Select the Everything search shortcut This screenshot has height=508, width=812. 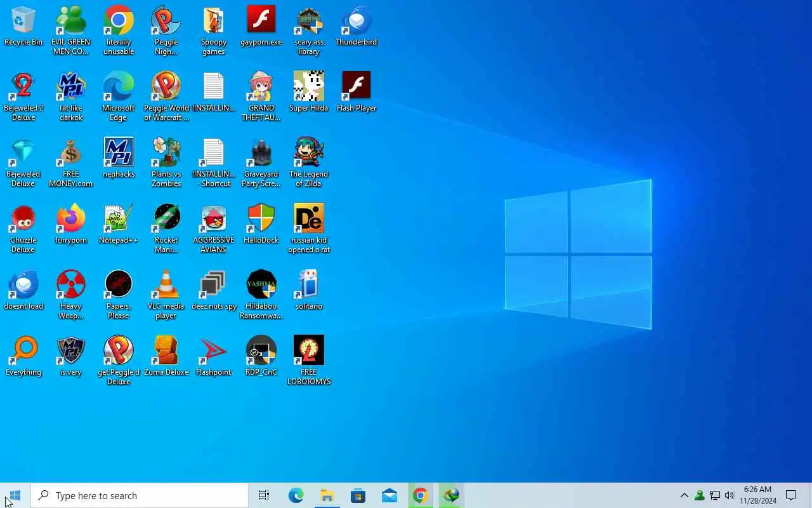[x=23, y=357]
